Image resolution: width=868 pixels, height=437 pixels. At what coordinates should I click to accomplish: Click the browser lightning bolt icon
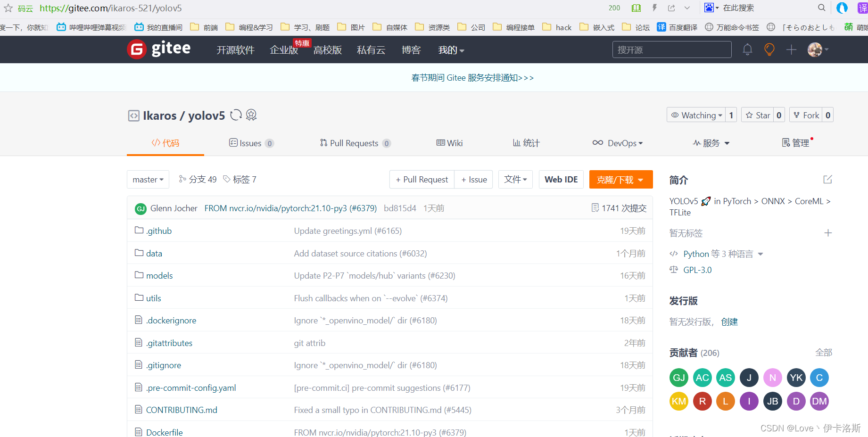pyautogui.click(x=654, y=8)
